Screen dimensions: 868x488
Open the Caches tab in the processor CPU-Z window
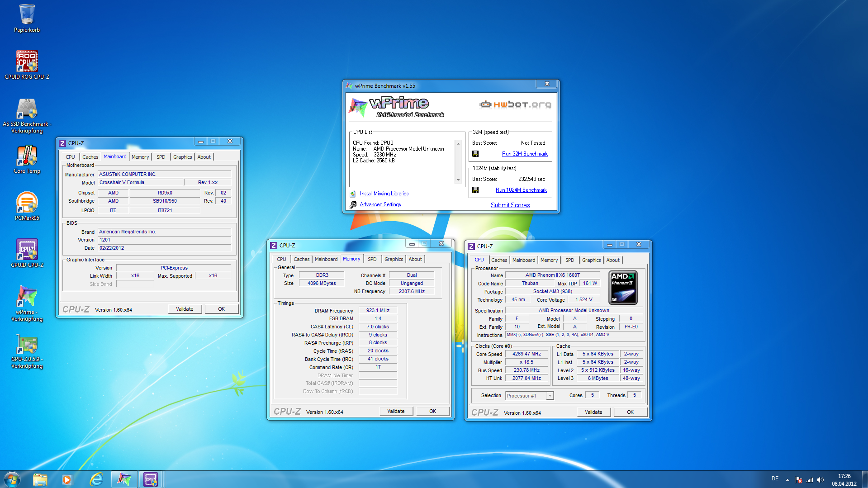coord(499,260)
